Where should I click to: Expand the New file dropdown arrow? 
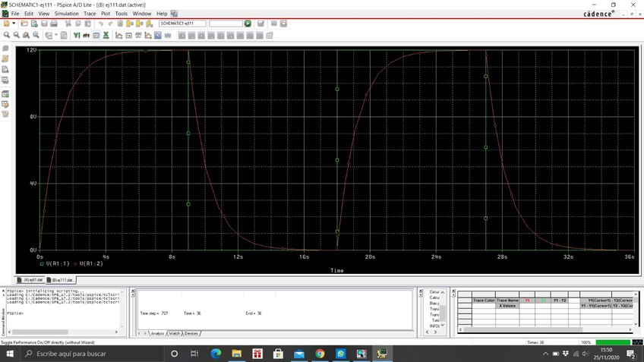14,24
